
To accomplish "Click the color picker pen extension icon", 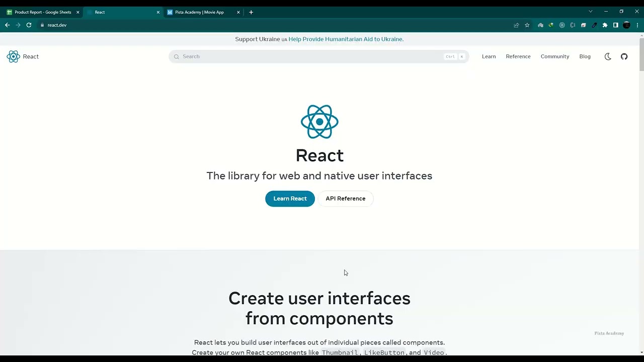I will tap(594, 25).
